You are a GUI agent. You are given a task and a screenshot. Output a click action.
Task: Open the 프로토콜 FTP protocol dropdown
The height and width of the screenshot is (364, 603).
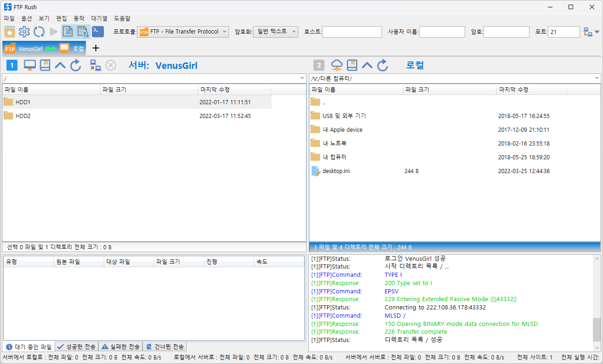(x=183, y=32)
